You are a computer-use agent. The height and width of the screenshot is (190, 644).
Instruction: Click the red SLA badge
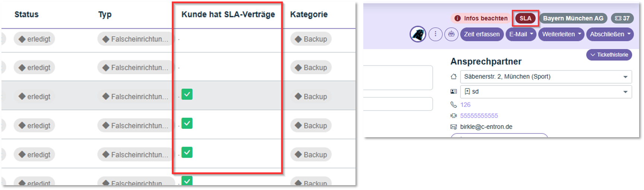[x=525, y=18]
